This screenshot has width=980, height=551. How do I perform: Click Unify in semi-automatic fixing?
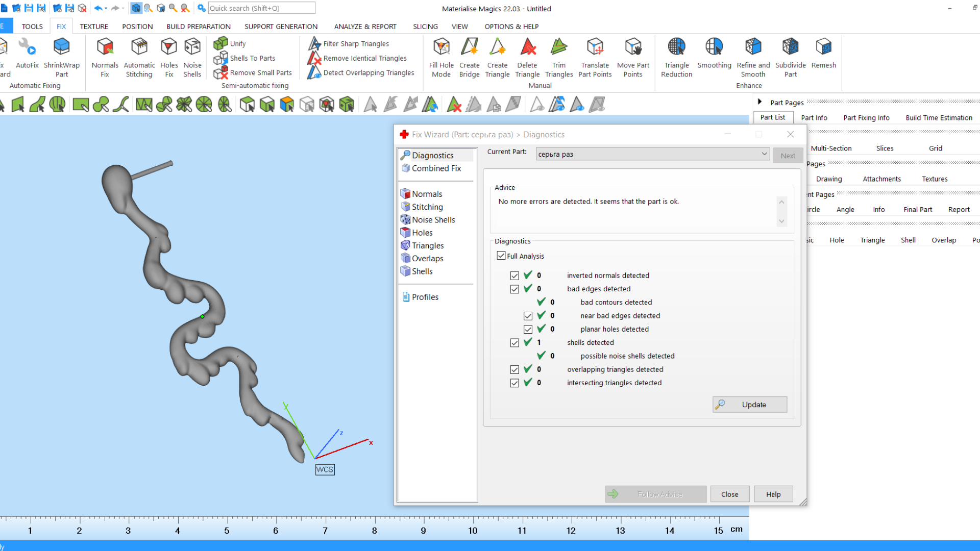(230, 43)
